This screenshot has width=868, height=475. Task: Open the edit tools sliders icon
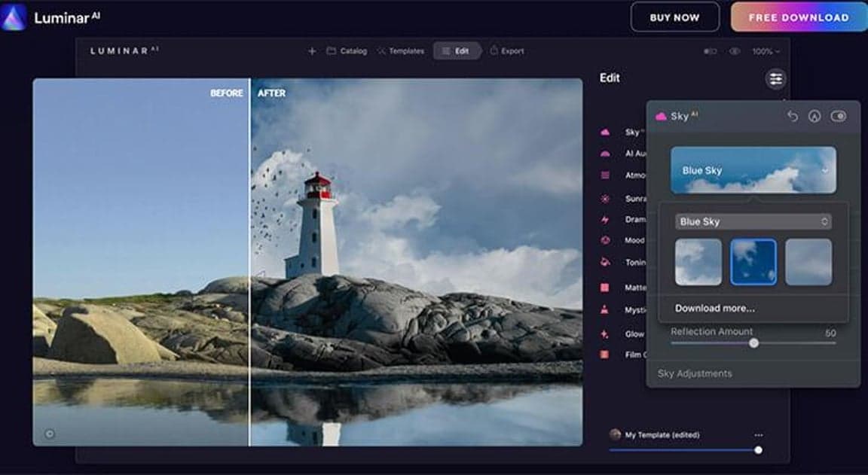(775, 78)
